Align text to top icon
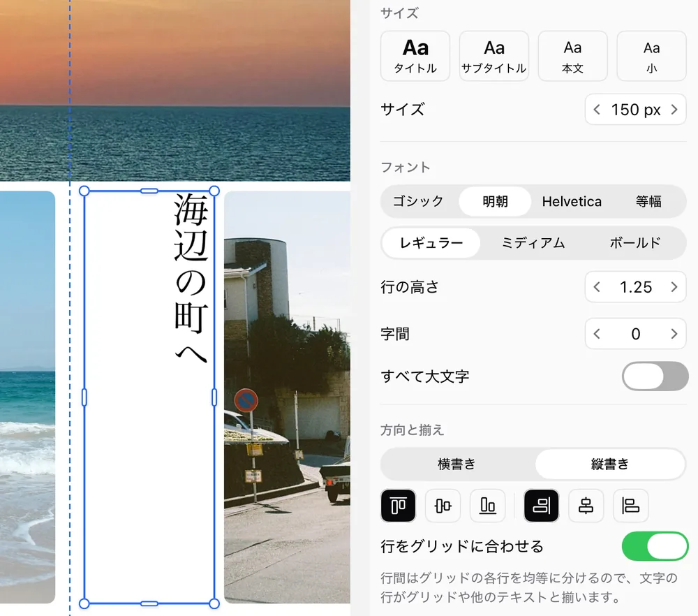Screen dimensions: 698x616 [398, 506]
